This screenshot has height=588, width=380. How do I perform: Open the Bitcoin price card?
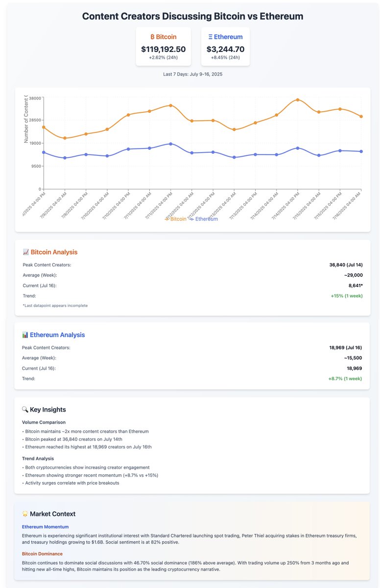click(x=163, y=47)
